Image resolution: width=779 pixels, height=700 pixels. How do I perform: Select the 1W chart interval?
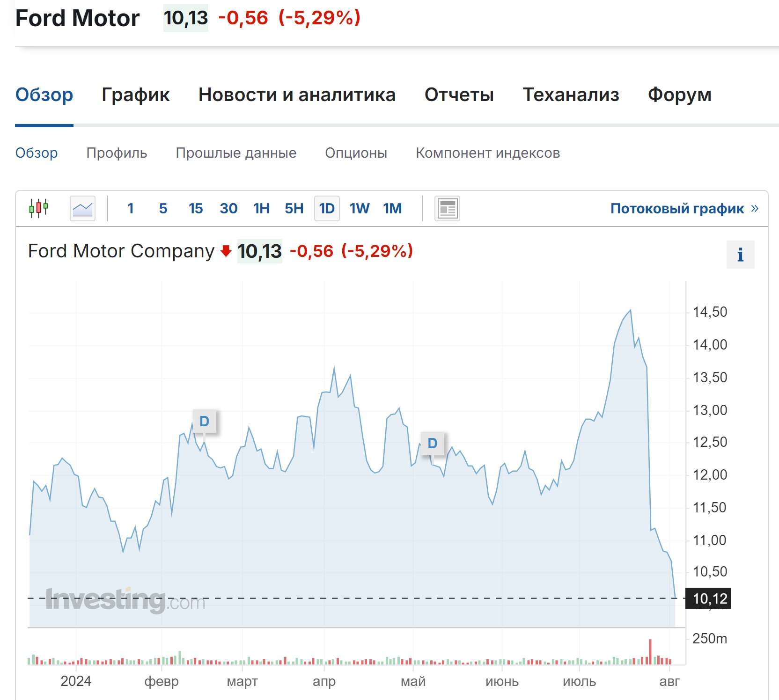click(x=360, y=208)
